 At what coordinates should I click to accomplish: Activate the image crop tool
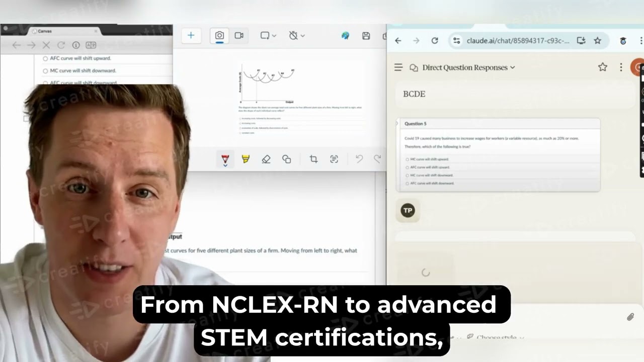pyautogui.click(x=313, y=159)
